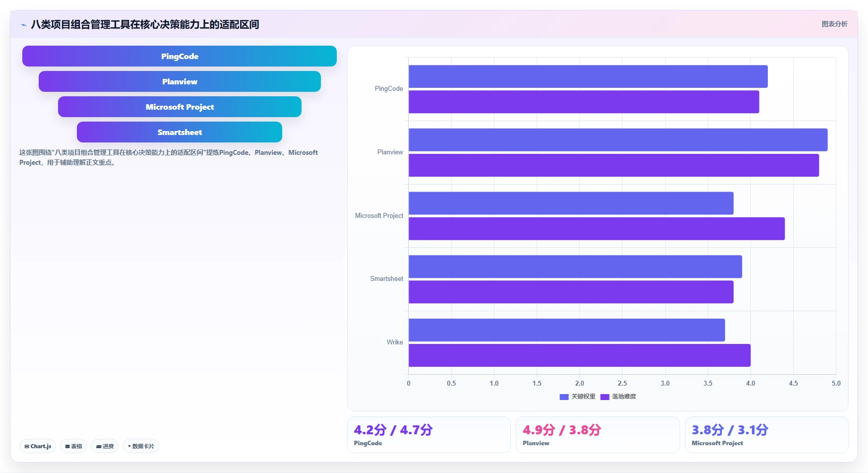Click the 4.5 tick on the x-axis
The image size is (868, 473).
click(793, 384)
